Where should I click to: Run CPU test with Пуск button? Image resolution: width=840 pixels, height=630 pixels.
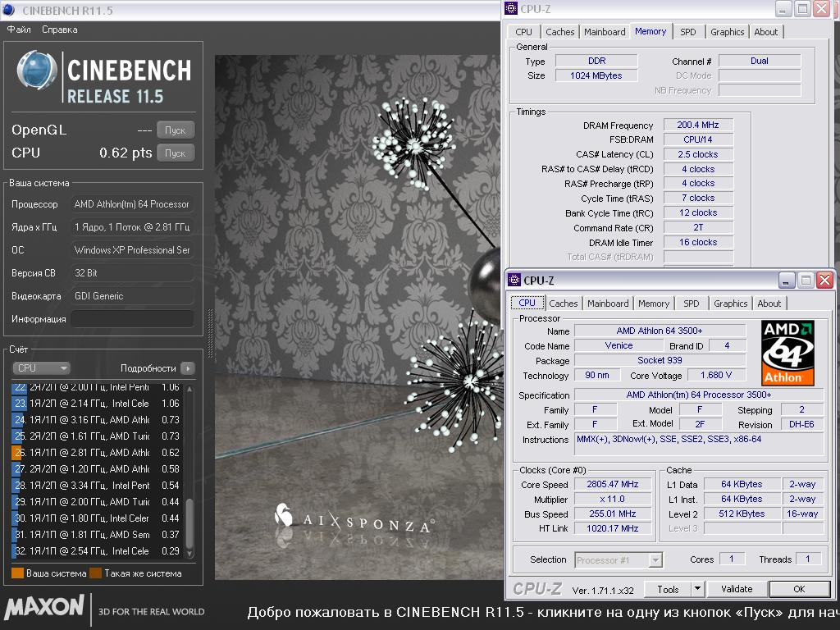[176, 153]
